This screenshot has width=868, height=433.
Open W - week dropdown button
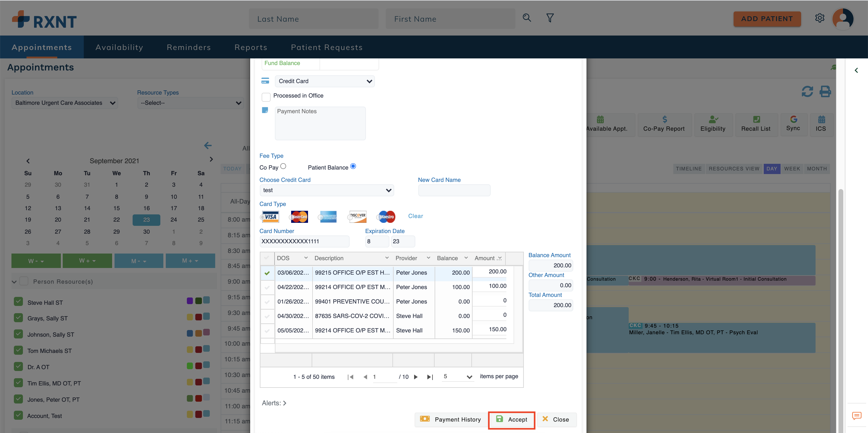[x=36, y=261]
